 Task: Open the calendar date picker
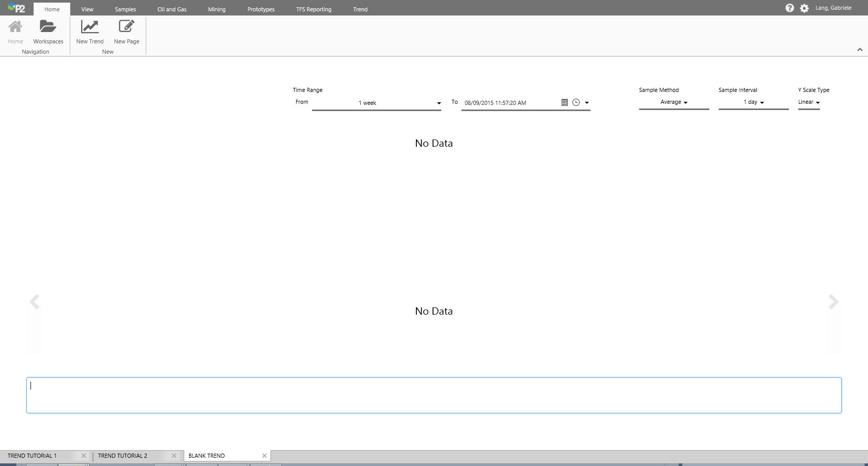(x=565, y=102)
